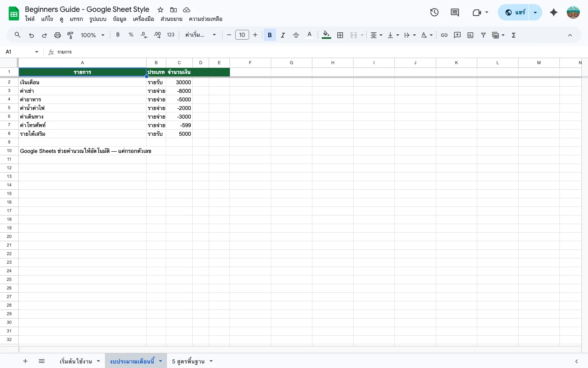Open the งบประมาณเดือนนี้ sheet tab menu
Screen dimensions: 588x368
point(160,361)
